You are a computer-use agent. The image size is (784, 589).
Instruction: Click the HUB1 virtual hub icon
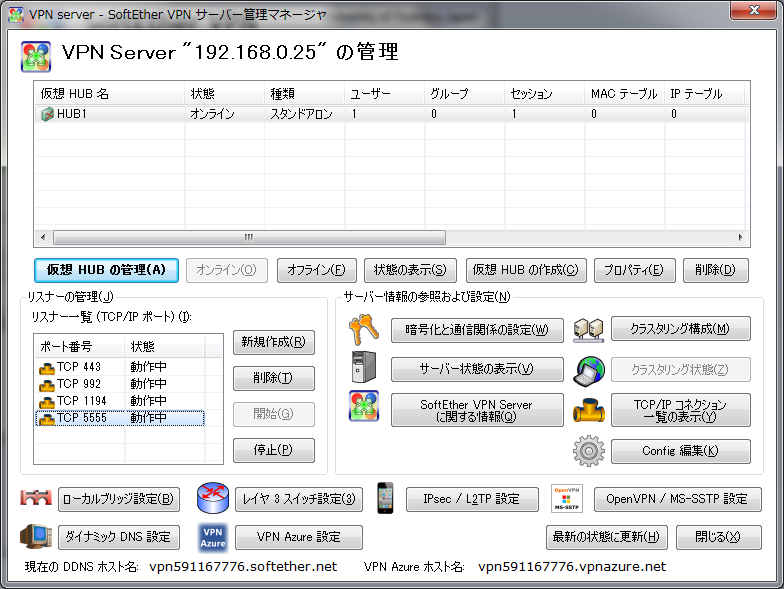point(47,114)
